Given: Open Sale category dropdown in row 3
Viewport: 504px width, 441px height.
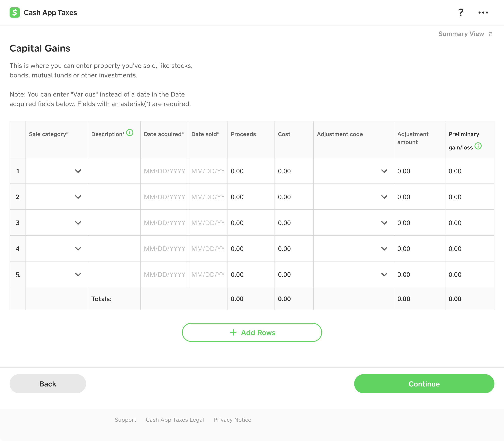Looking at the screenshot, I should tap(57, 223).
